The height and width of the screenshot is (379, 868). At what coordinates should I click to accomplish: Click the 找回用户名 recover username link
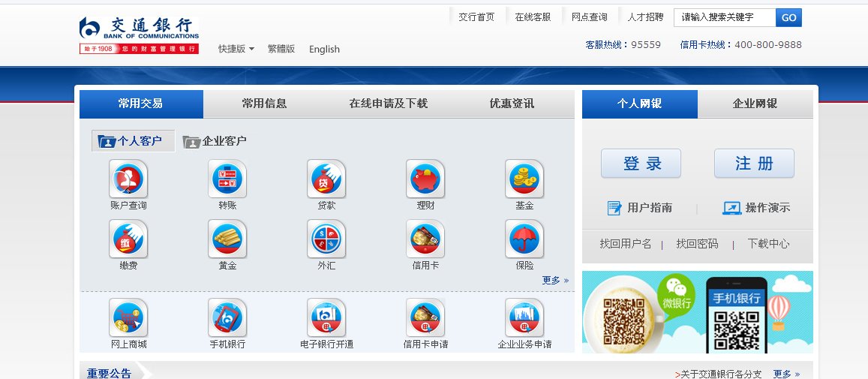pos(626,244)
